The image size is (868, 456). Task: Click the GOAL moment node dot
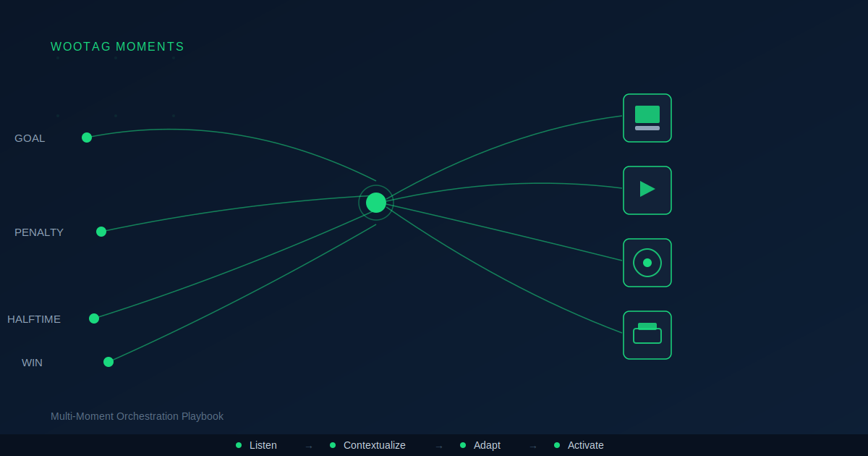pyautogui.click(x=87, y=138)
